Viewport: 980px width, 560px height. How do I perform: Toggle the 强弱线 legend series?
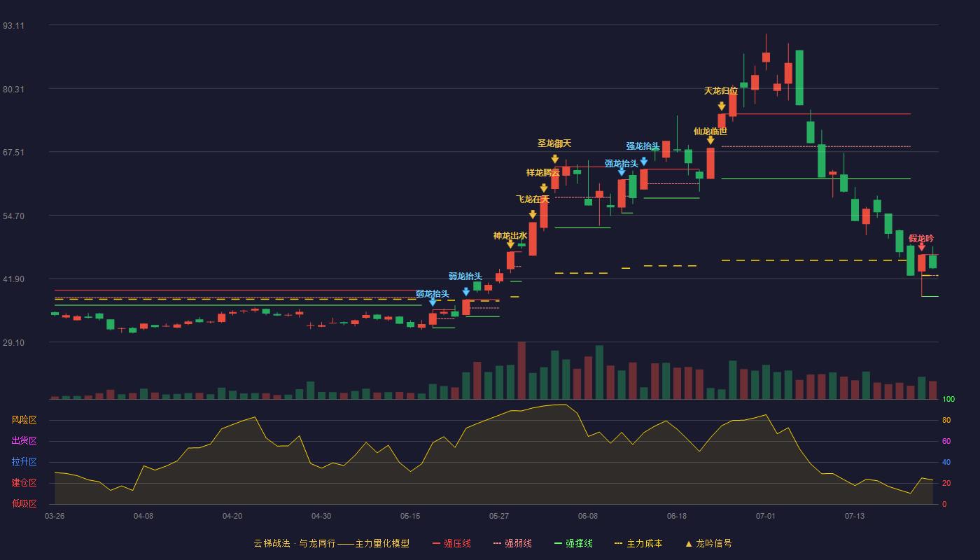click(x=512, y=543)
